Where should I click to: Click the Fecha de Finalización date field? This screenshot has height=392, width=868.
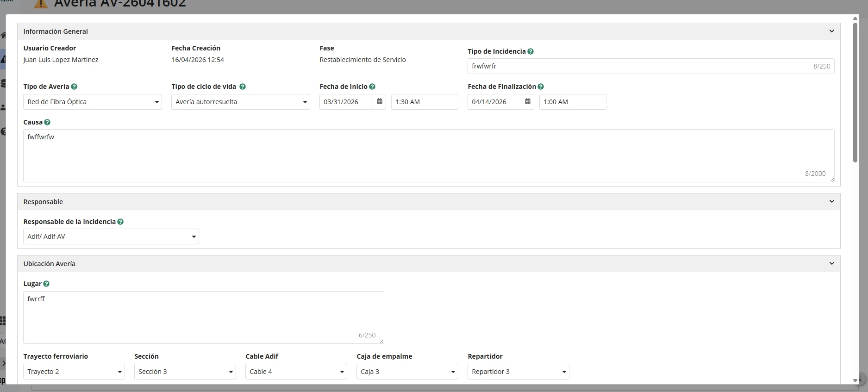pos(494,102)
